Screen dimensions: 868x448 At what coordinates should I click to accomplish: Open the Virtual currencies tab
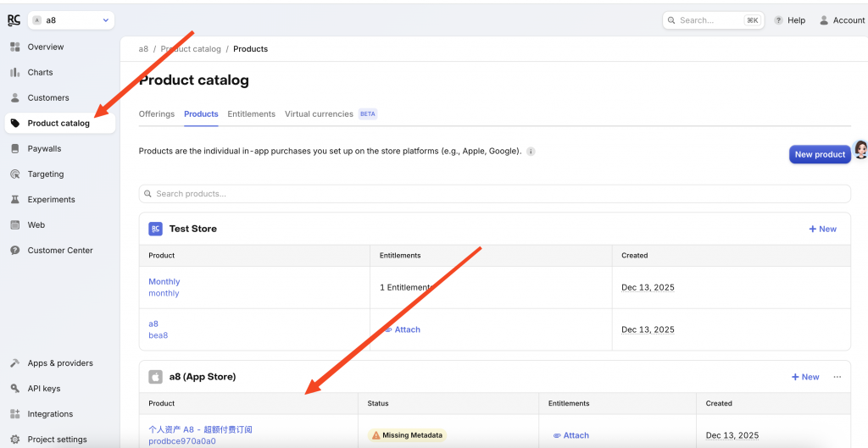pos(319,113)
